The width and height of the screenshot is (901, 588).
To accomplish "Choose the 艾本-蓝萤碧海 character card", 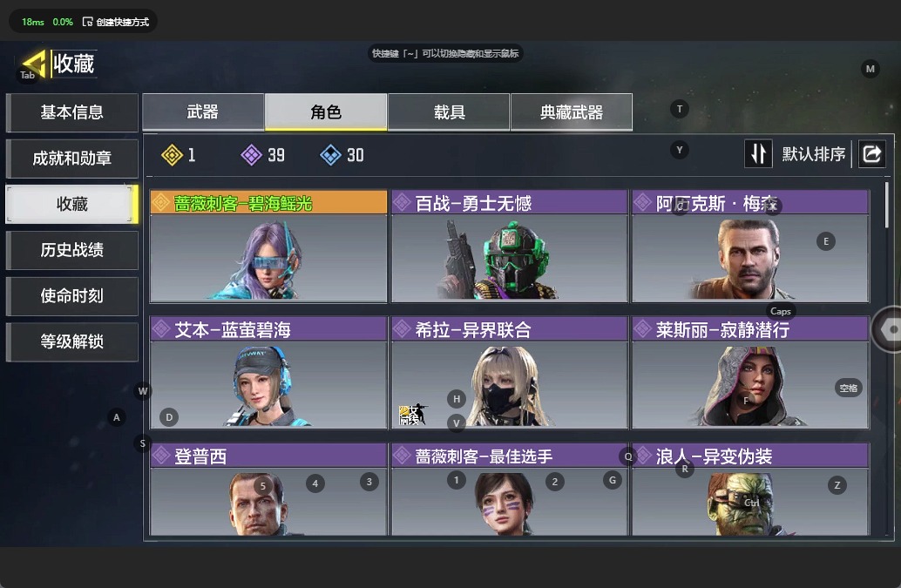I will [268, 372].
